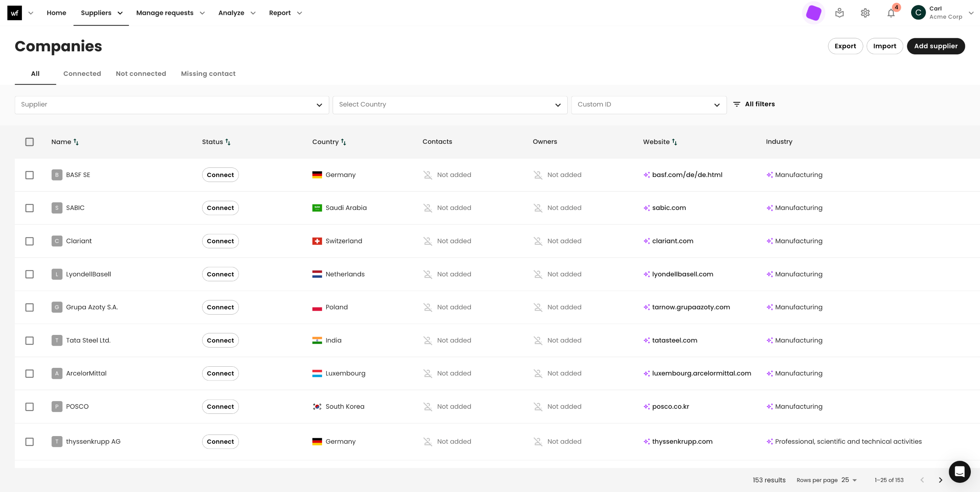
Task: Open the Custom ID dropdown
Action: click(648, 105)
